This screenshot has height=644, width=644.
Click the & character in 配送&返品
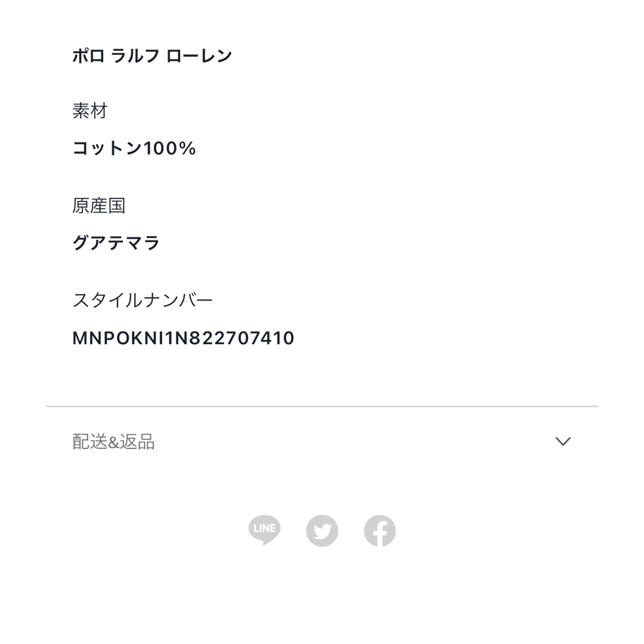(x=113, y=442)
